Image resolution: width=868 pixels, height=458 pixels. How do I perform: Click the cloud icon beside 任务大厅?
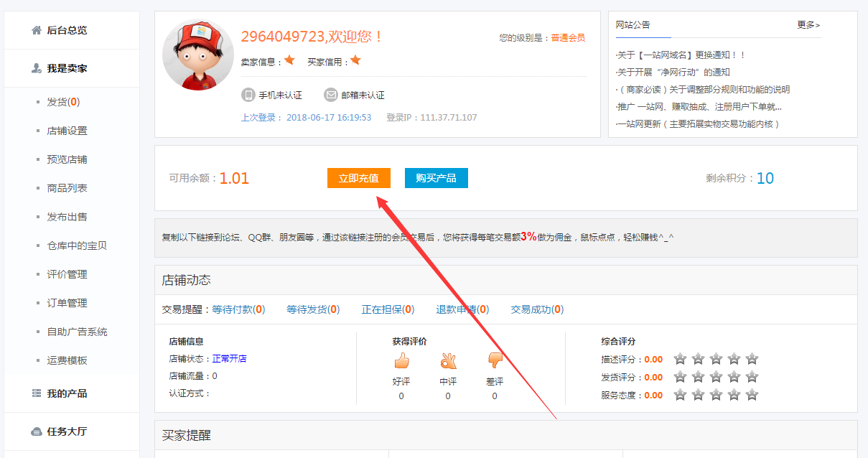(36, 431)
